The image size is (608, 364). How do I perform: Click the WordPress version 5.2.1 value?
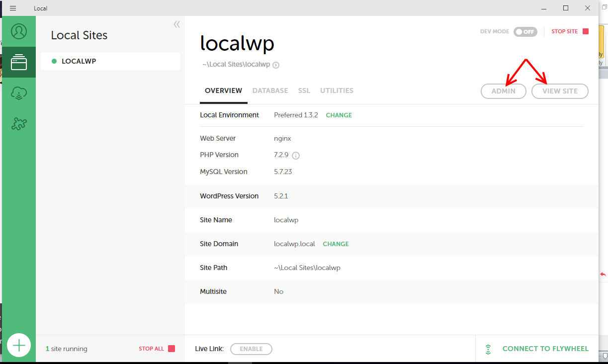281,196
